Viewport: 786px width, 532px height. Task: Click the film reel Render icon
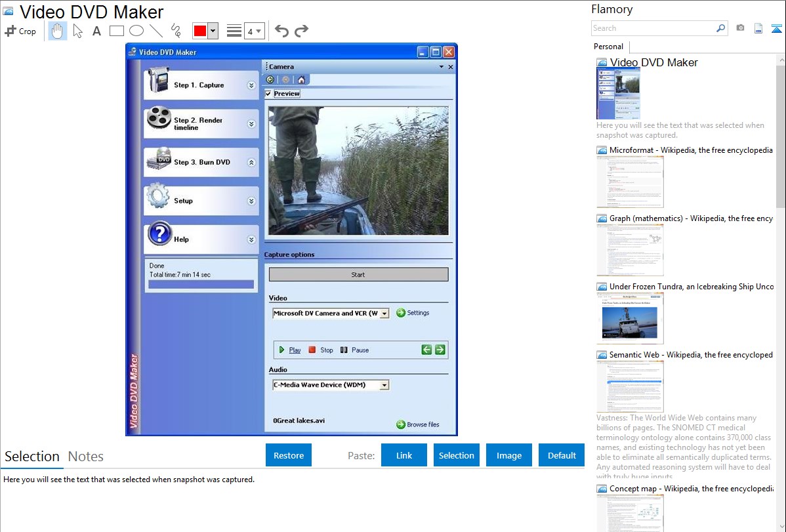[x=159, y=118]
